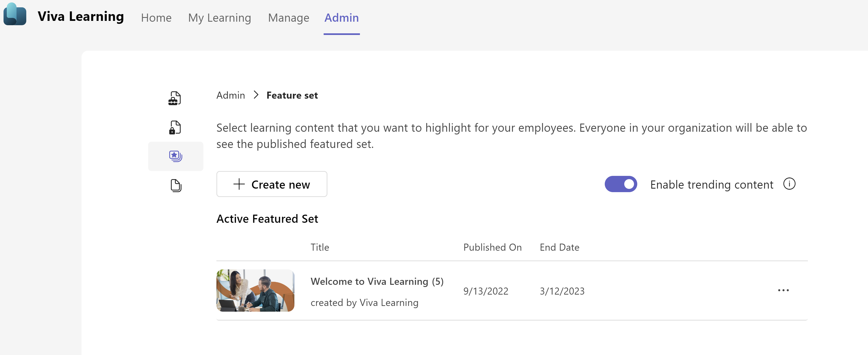Click the Feature set breadcrumb

point(292,95)
